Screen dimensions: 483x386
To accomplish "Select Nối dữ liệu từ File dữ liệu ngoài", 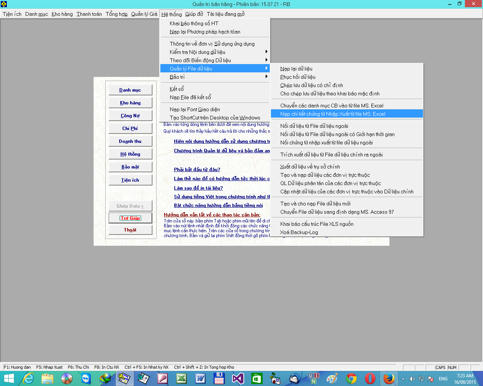I will coord(347,126).
